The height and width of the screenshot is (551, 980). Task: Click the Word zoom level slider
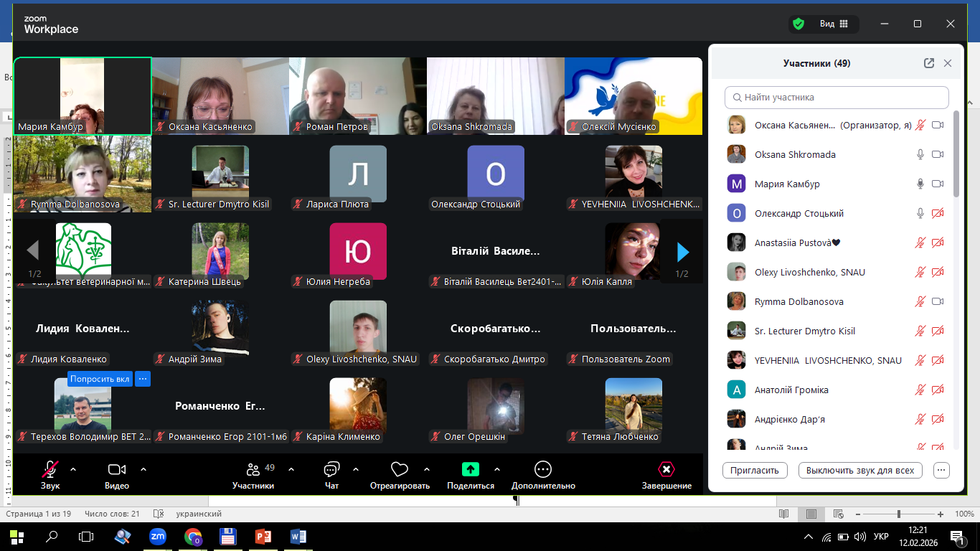tap(899, 514)
